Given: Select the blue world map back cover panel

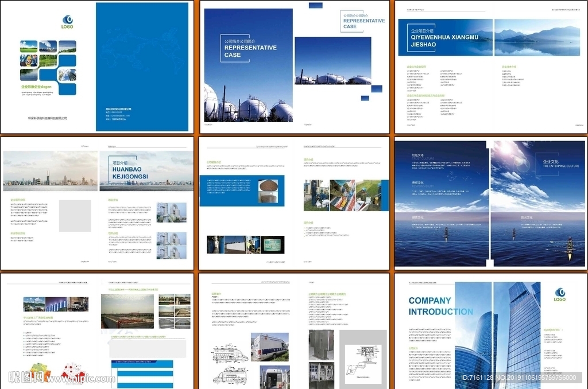Looking at the screenshot, I should pyautogui.click(x=142, y=67).
